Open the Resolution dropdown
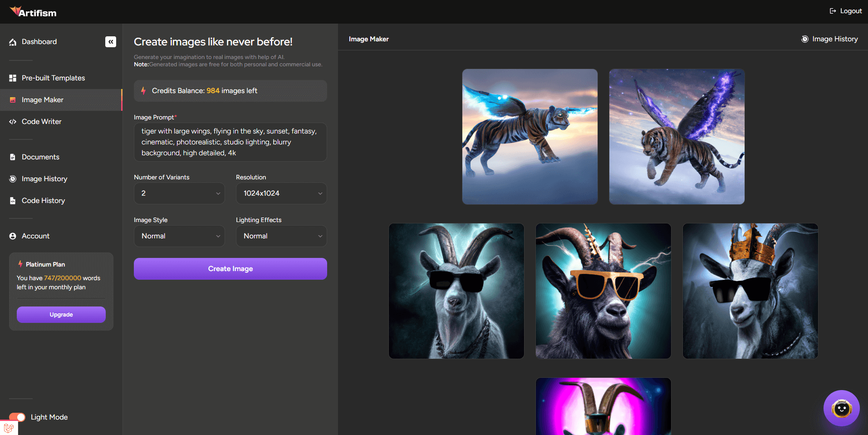868x435 pixels. point(281,193)
